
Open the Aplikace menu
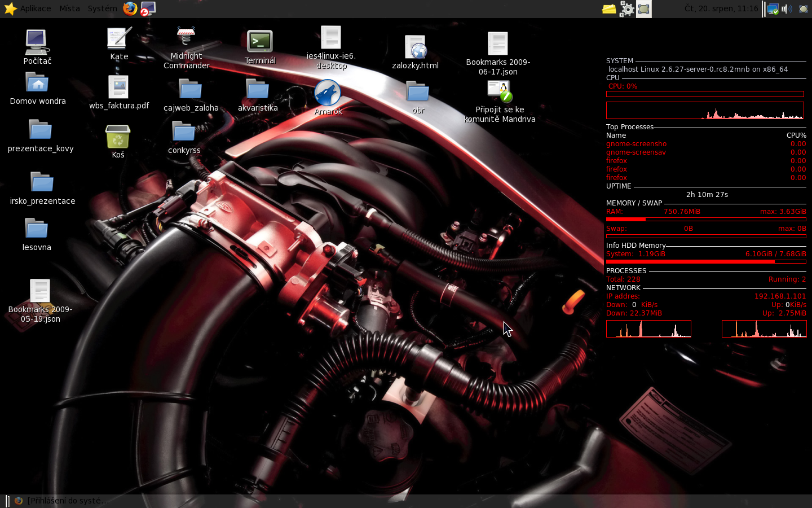pos(28,8)
